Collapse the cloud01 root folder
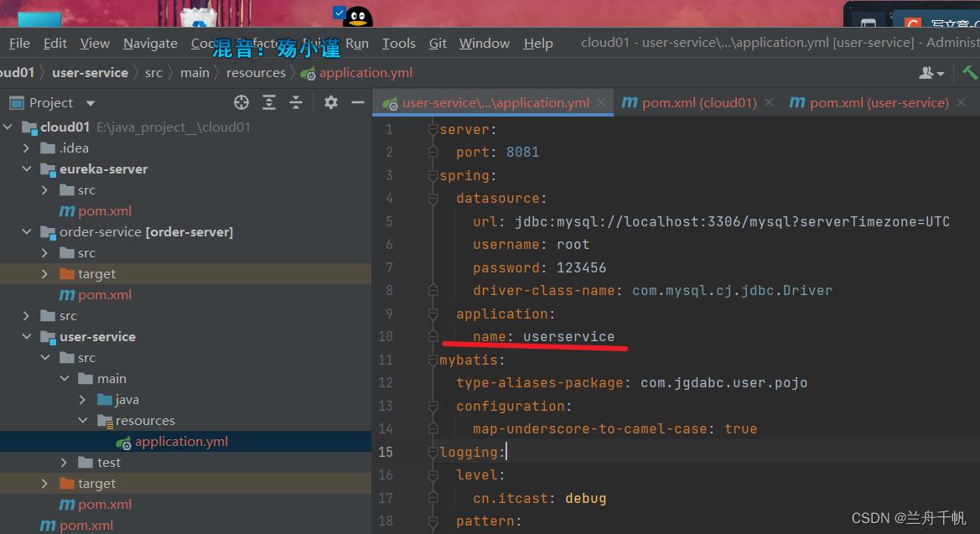Viewport: 980px width, 534px height. tap(8, 127)
